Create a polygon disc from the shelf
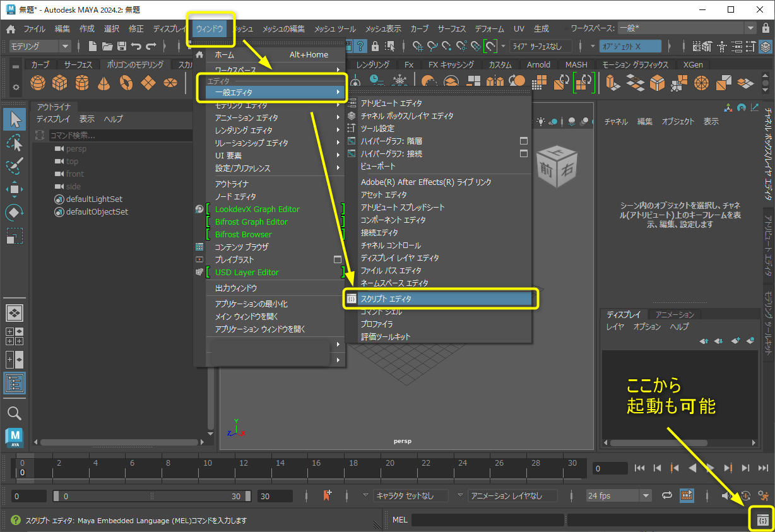775x532 pixels. click(170, 83)
